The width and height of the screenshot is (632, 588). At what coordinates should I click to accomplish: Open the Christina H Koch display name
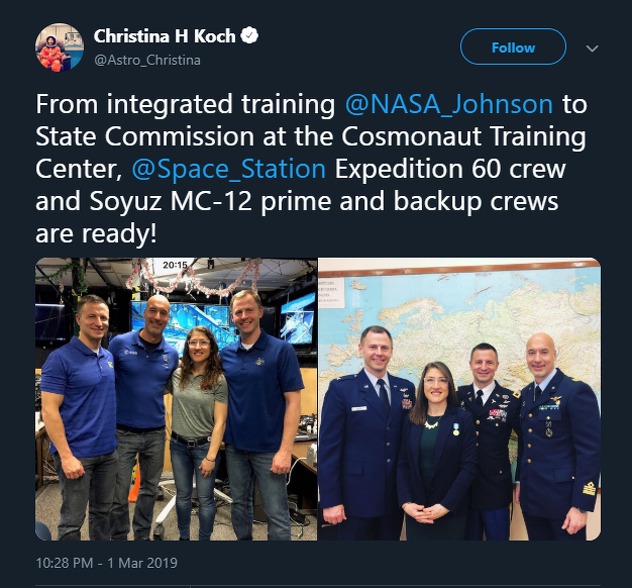[x=164, y=36]
